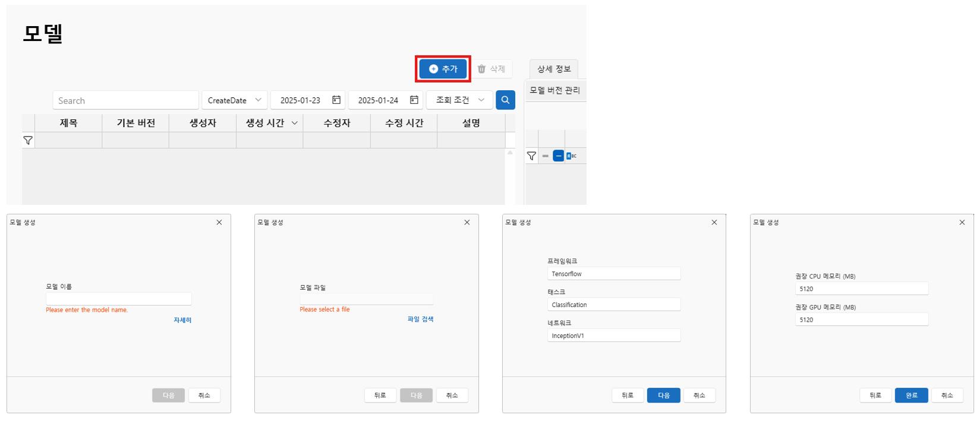Viewport: 980px width, 421px height.
Task: Click the 자세히 link in first dialog
Action: pyautogui.click(x=182, y=320)
